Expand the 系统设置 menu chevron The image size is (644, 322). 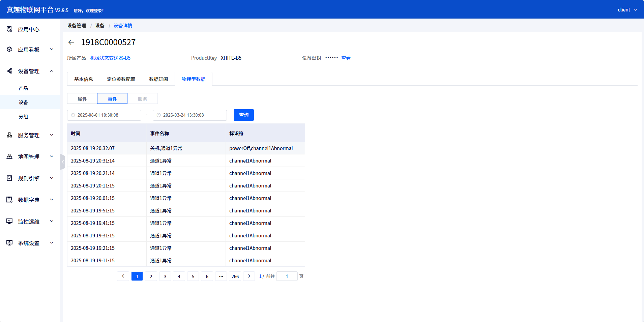click(52, 243)
